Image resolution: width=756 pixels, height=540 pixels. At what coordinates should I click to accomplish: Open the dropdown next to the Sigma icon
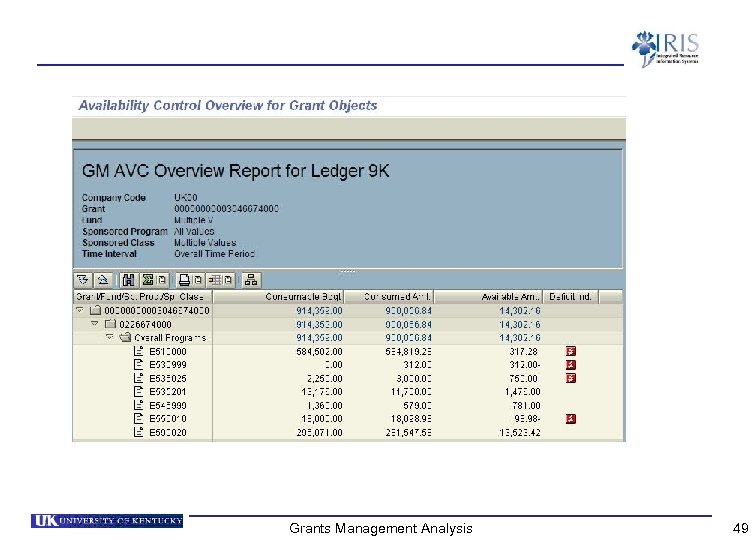point(162,280)
